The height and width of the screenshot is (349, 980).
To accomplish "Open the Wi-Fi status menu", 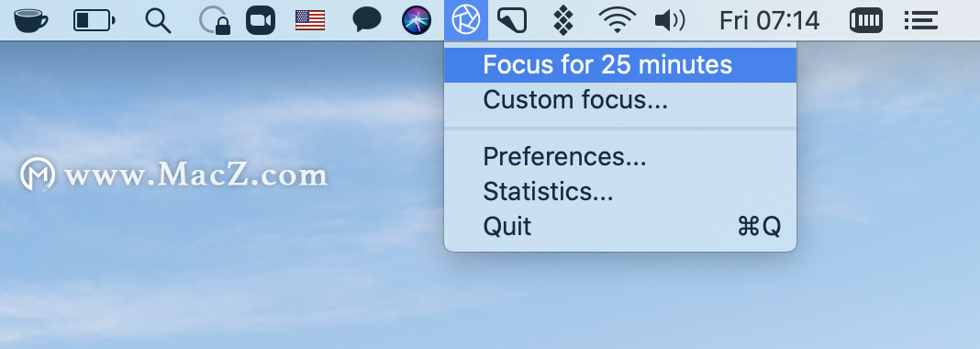I will tap(617, 20).
